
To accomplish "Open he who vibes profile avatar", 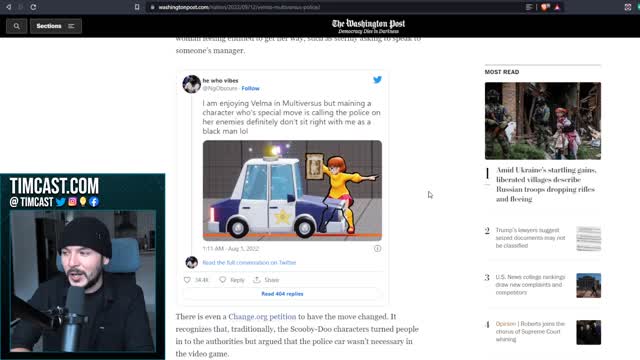I will click(x=191, y=84).
